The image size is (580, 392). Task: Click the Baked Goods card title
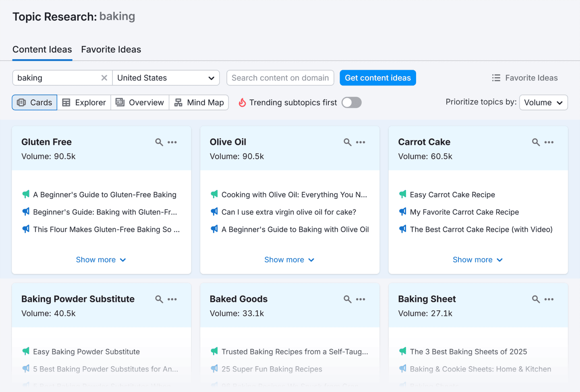point(238,299)
